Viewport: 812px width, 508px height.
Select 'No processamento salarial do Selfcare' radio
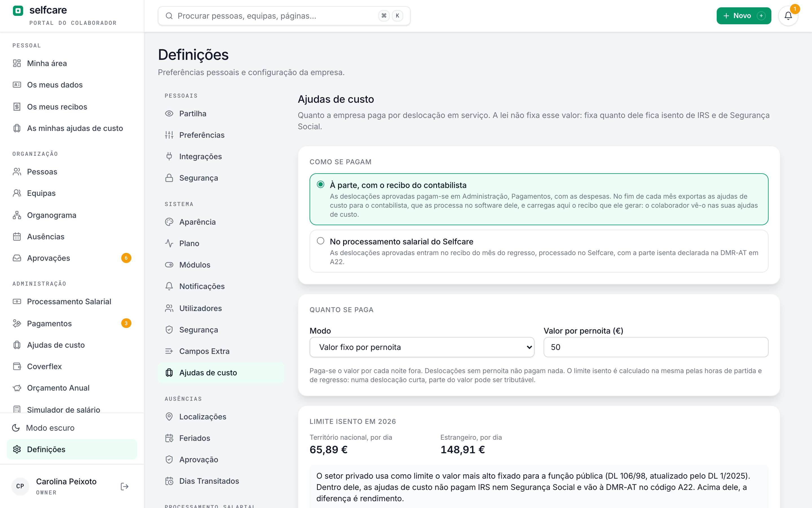pos(321,241)
